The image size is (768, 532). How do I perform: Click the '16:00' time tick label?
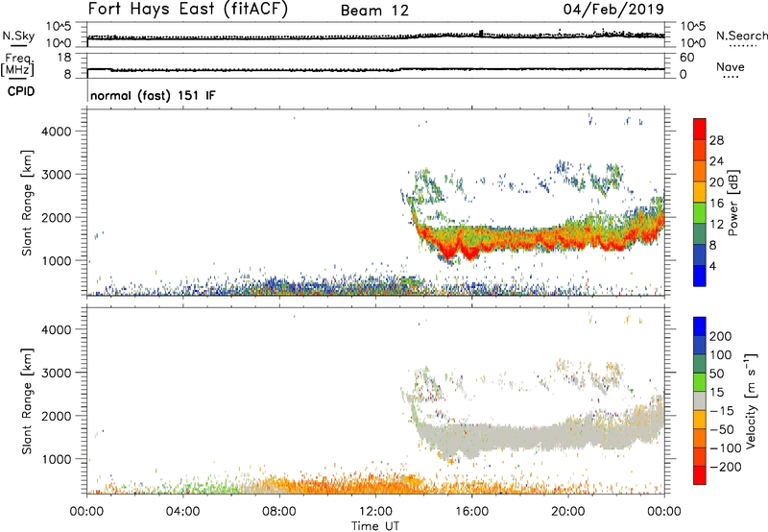(471, 512)
